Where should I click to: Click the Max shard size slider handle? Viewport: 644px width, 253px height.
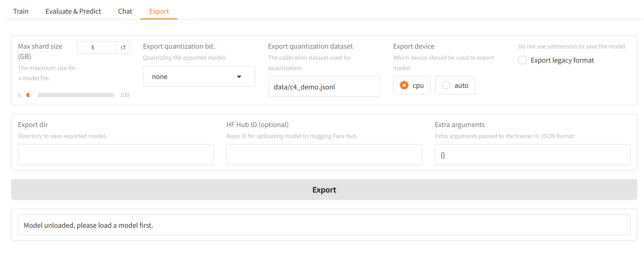coord(33,95)
